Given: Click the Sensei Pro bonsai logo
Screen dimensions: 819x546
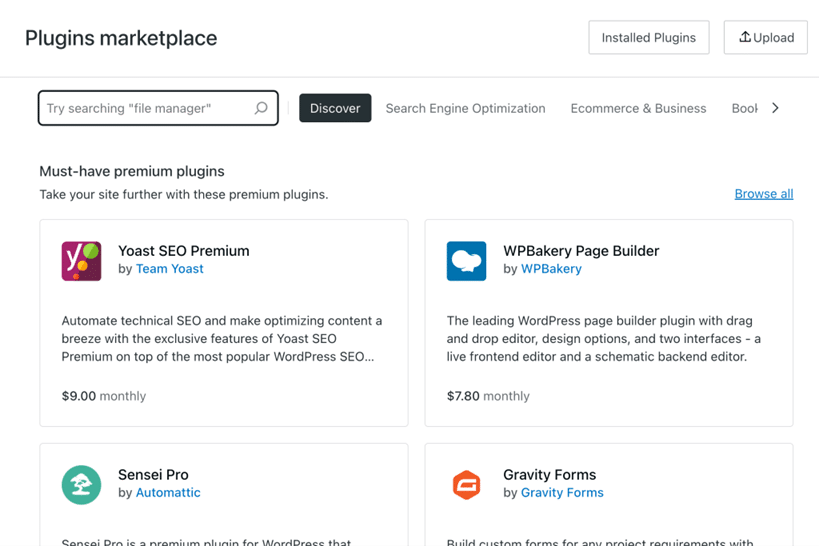Looking at the screenshot, I should coord(81,485).
